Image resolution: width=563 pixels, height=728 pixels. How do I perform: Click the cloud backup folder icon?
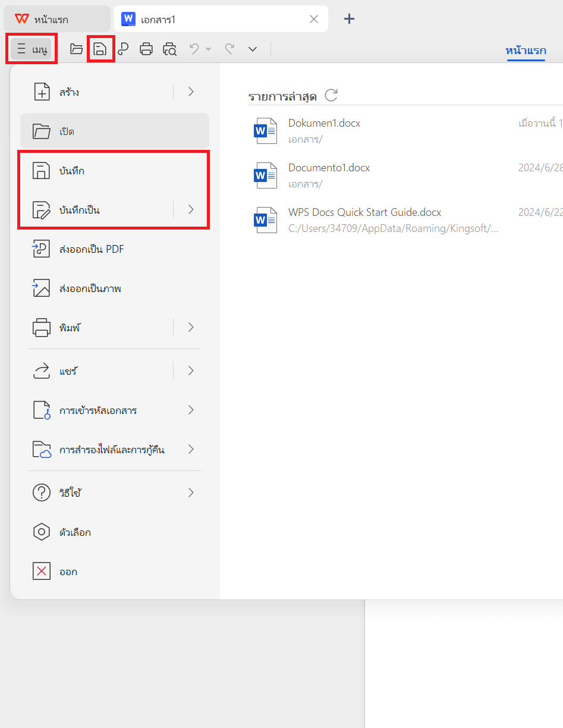(x=41, y=450)
